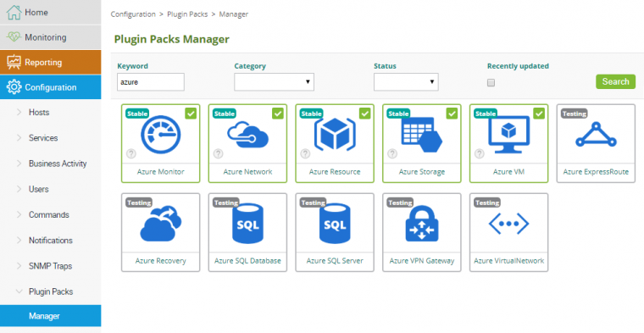This screenshot has height=333, width=644.
Task: Select SNMP Traps menu item
Action: (51, 266)
